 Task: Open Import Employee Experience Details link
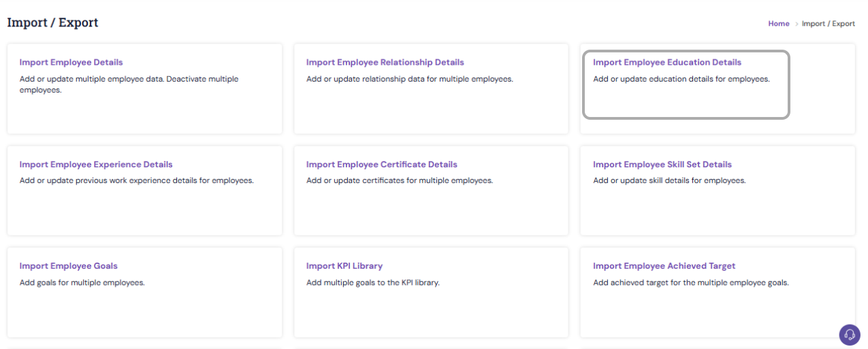96,164
